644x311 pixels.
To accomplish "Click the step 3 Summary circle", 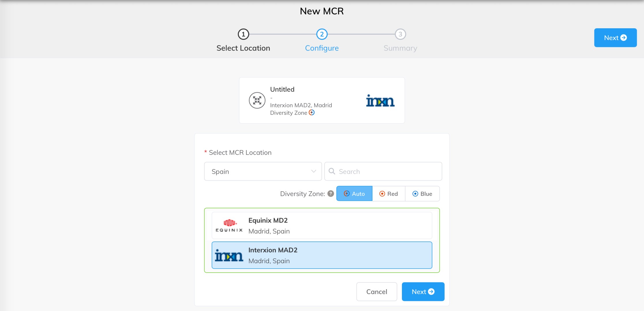I will 400,34.
